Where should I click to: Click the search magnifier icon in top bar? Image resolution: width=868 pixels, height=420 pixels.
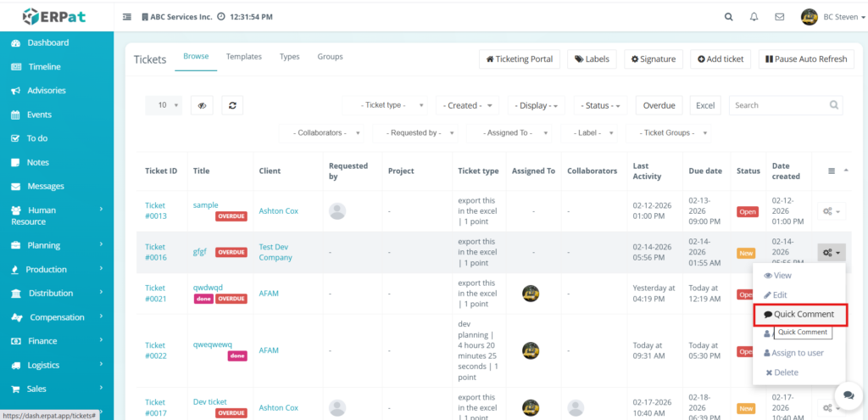click(729, 17)
